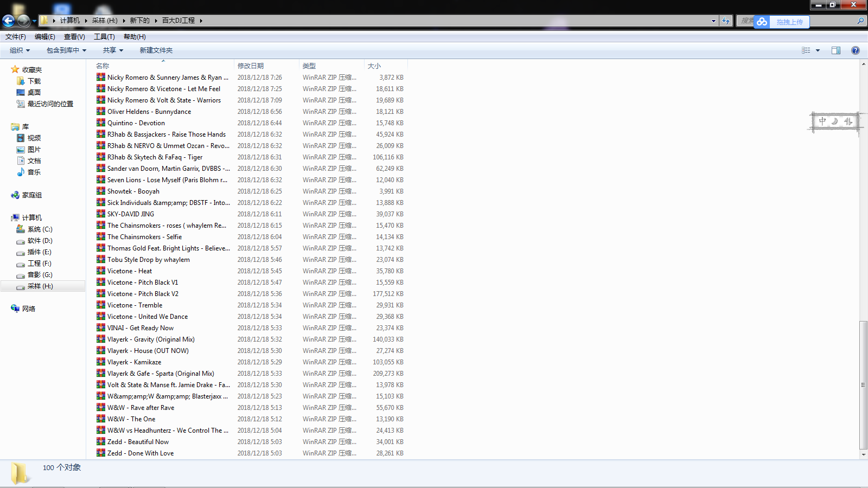Open Downloads folder in favorites sidebar
Viewport: 868px width, 488px height.
[x=34, y=81]
